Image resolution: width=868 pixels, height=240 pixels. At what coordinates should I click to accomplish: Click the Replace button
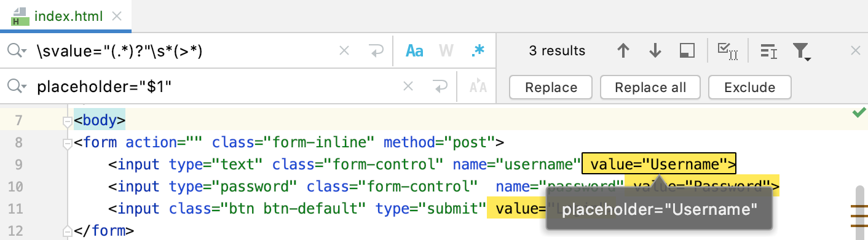coord(551,87)
